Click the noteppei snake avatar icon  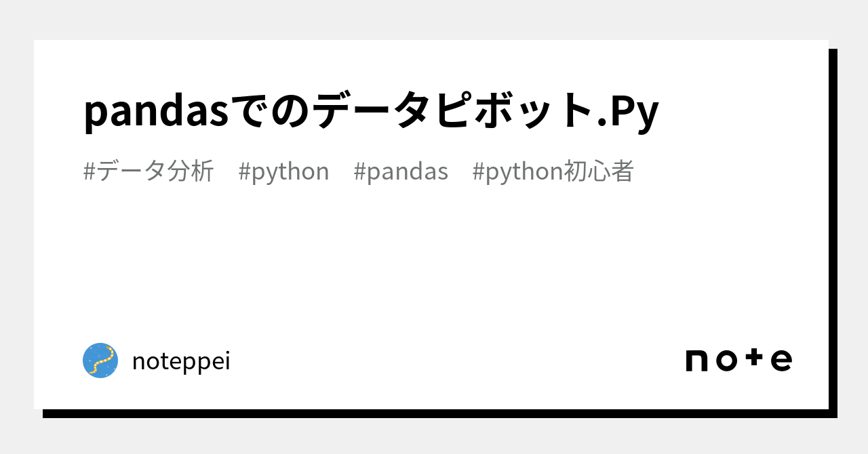(x=100, y=360)
